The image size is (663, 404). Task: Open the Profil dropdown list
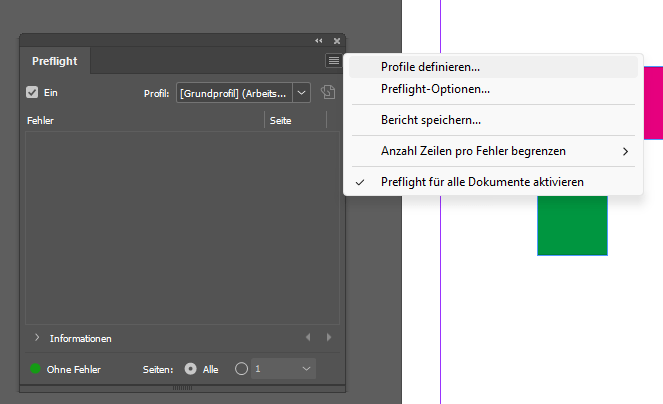pyautogui.click(x=302, y=93)
